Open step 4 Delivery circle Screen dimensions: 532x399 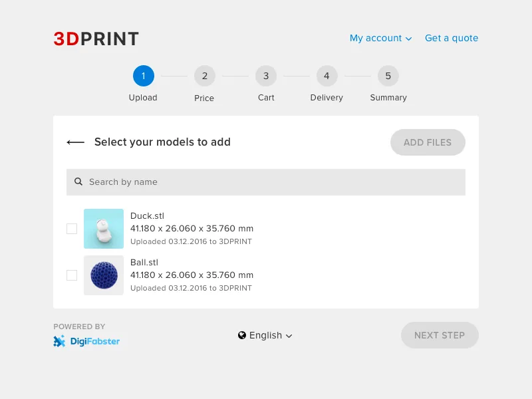pos(327,76)
